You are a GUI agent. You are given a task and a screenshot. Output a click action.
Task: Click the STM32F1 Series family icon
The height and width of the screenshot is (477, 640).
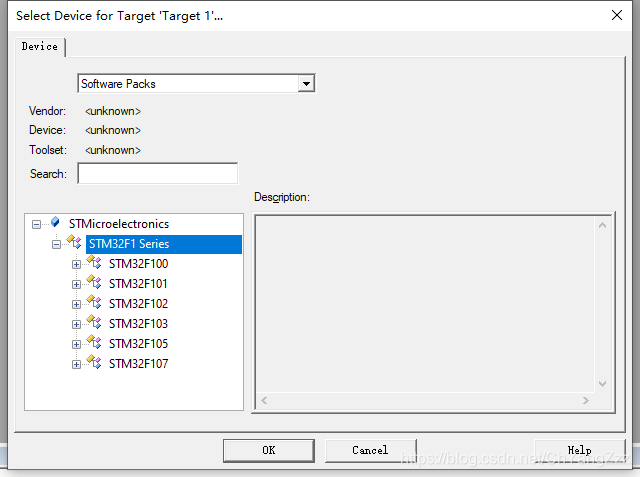[x=74, y=242]
